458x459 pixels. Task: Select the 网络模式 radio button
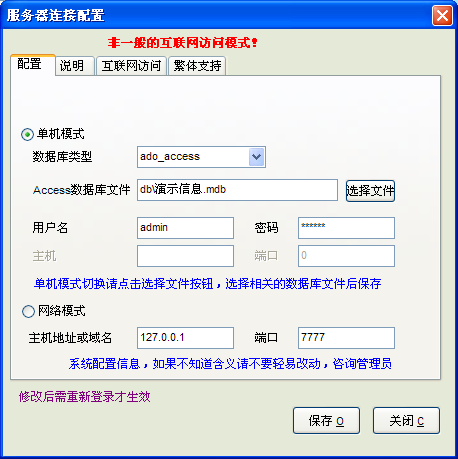28,311
